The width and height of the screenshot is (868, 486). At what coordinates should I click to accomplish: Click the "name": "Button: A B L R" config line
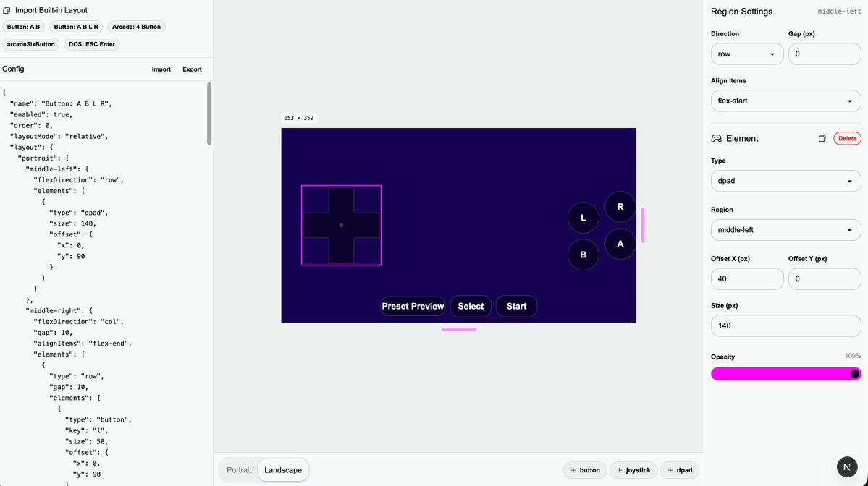(61, 103)
